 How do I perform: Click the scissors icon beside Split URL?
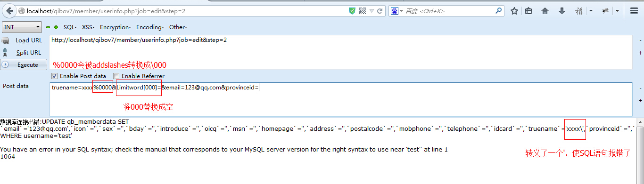(x=6, y=53)
